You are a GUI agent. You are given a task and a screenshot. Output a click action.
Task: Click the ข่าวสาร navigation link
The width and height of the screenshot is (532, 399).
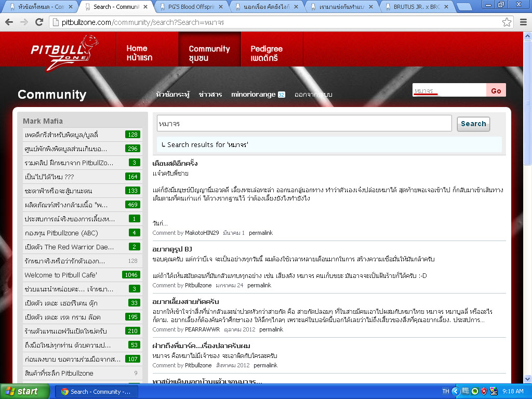coord(210,95)
